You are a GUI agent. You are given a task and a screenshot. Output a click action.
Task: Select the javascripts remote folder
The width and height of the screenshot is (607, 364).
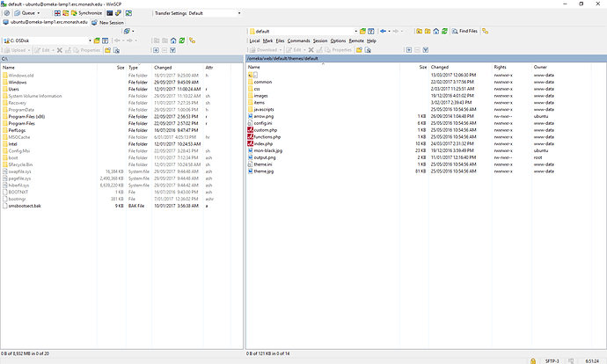[x=264, y=110]
